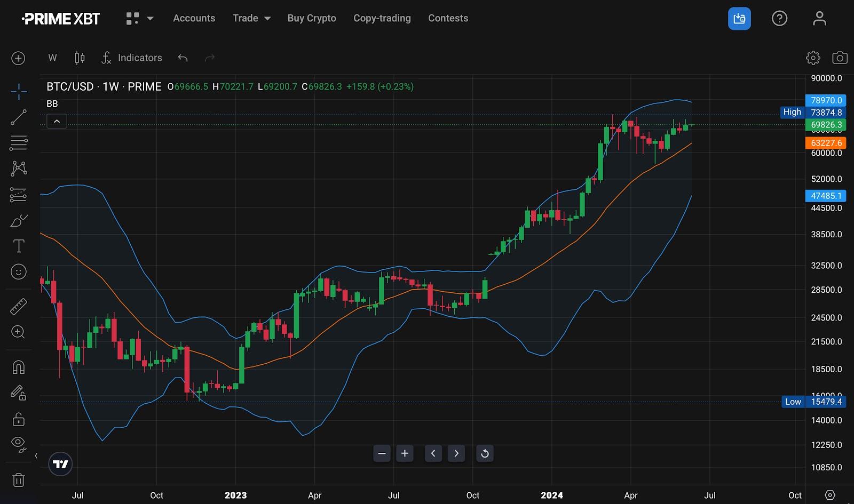This screenshot has height=504, width=854.
Task: Select the trend line drawing tool
Action: point(19,117)
